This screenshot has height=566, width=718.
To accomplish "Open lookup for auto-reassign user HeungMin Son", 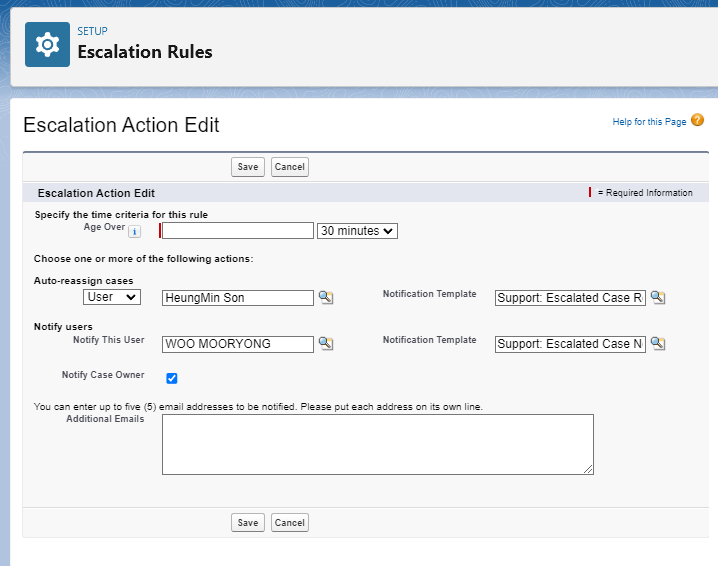I will click(x=325, y=298).
